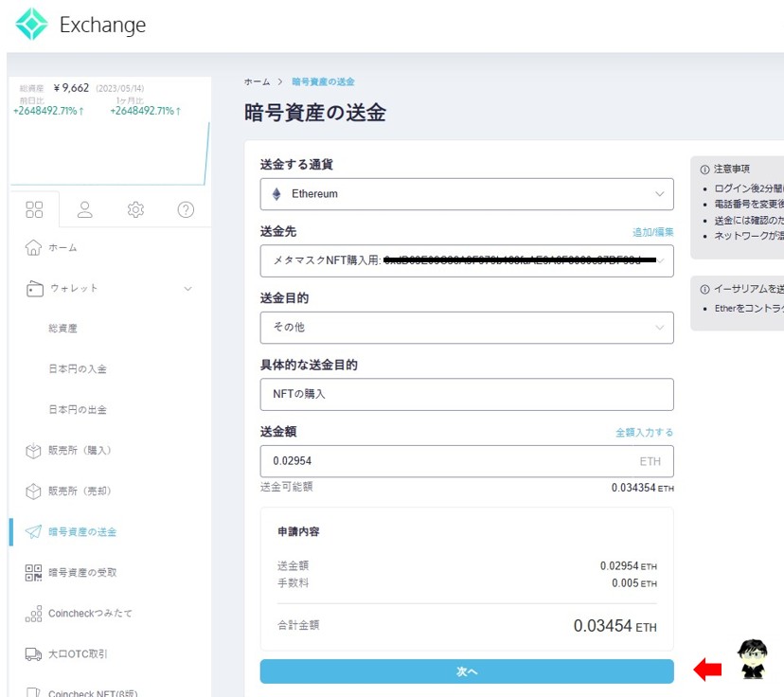Go to ホーム in sidebar
Screen dimensions: 784x697
62,248
